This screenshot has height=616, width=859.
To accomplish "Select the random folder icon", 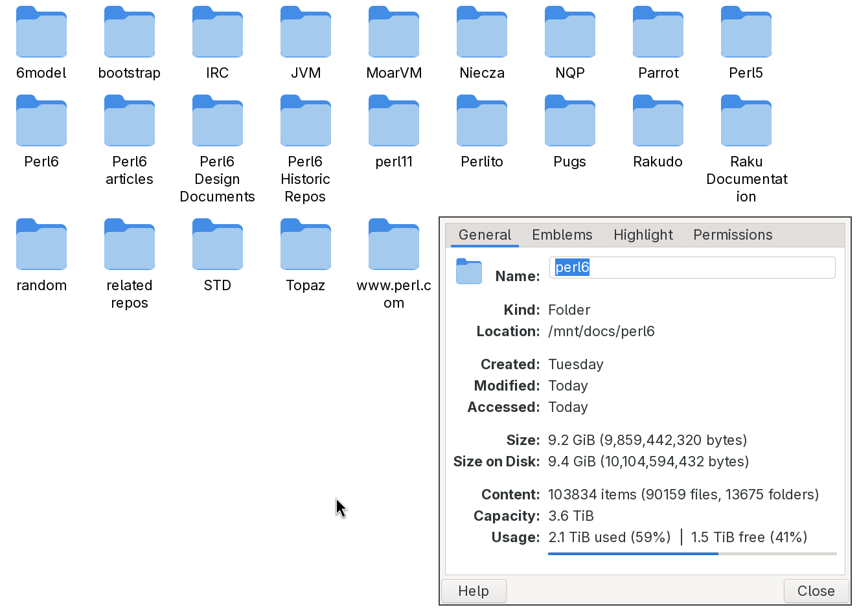I will (x=41, y=244).
